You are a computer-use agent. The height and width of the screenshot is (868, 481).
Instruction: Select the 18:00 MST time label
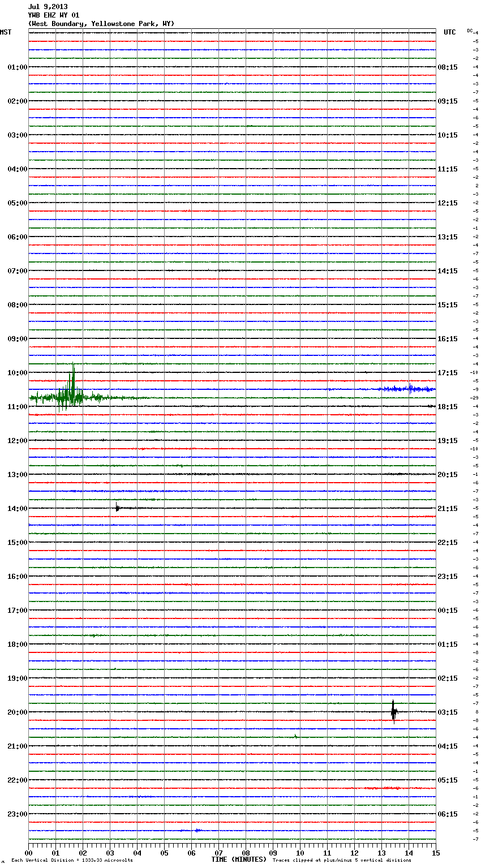pos(17,644)
